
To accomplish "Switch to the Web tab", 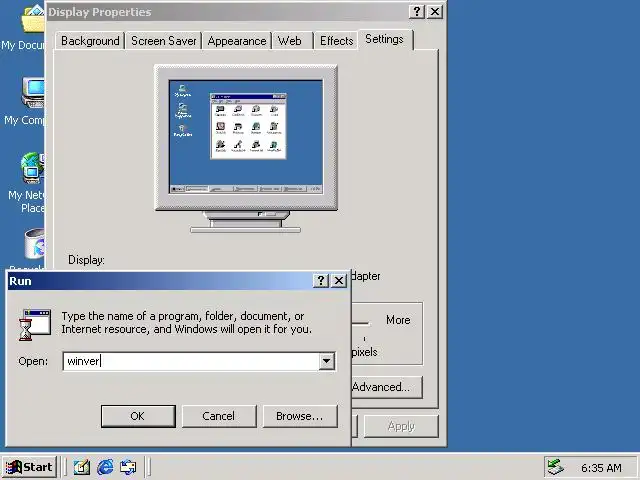I will [x=292, y=41].
